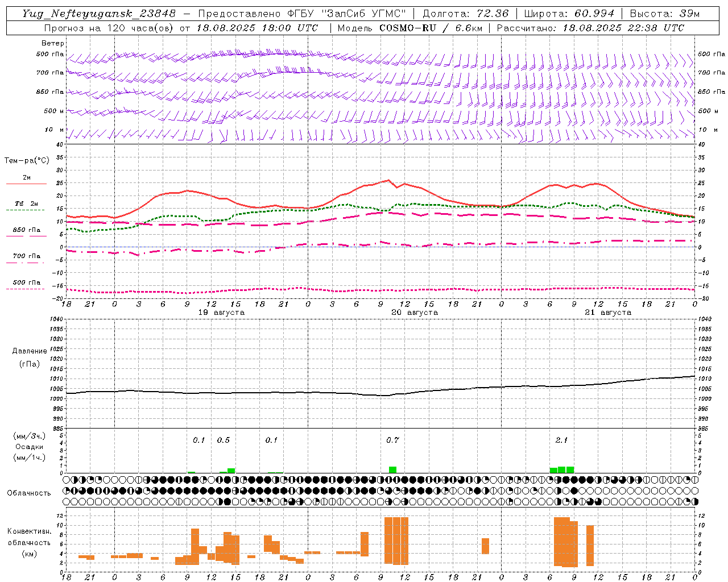The image size is (728, 582).
Task: Click the (мм/1ч.) precipitation unit label
Action: (x=29, y=458)
